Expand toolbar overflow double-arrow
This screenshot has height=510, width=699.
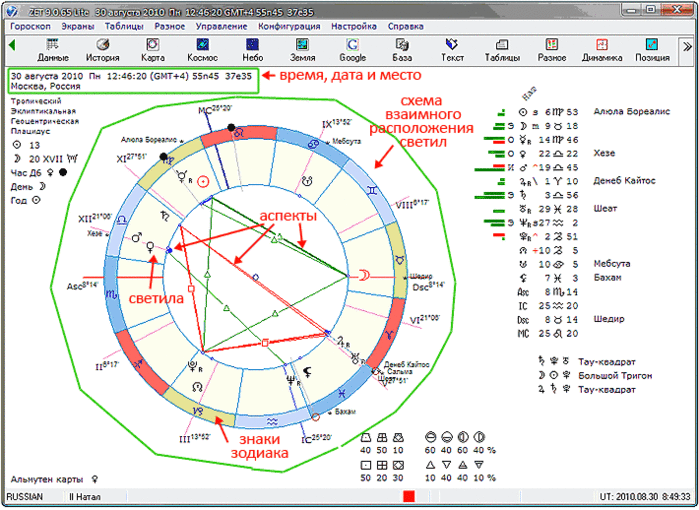[x=687, y=46]
